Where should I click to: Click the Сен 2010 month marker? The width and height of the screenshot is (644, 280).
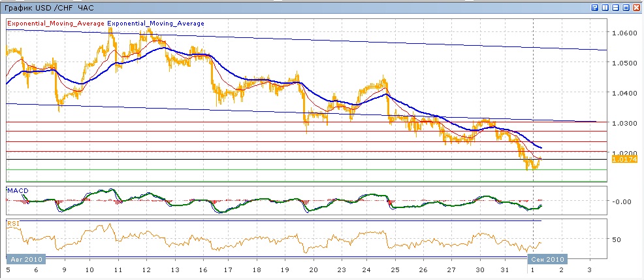(547, 260)
